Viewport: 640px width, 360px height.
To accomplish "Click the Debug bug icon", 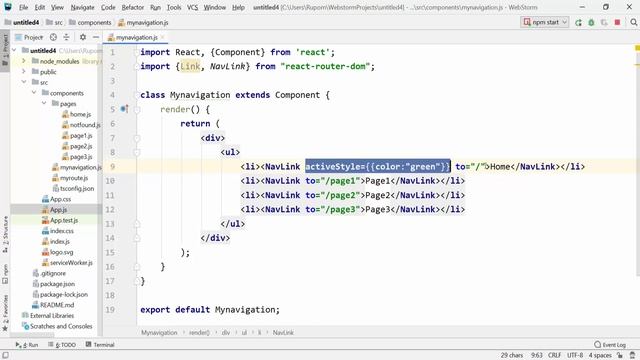I will tap(591, 22).
